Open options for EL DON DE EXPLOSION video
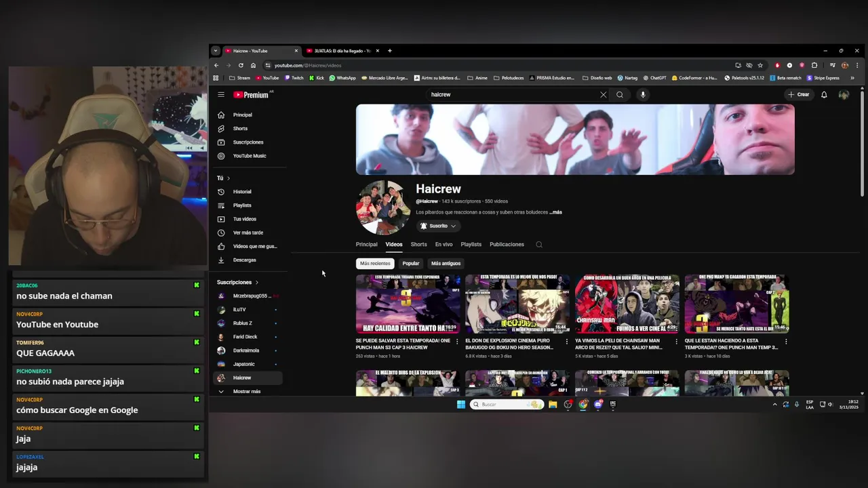Viewport: 868px width, 488px height. coord(567,342)
